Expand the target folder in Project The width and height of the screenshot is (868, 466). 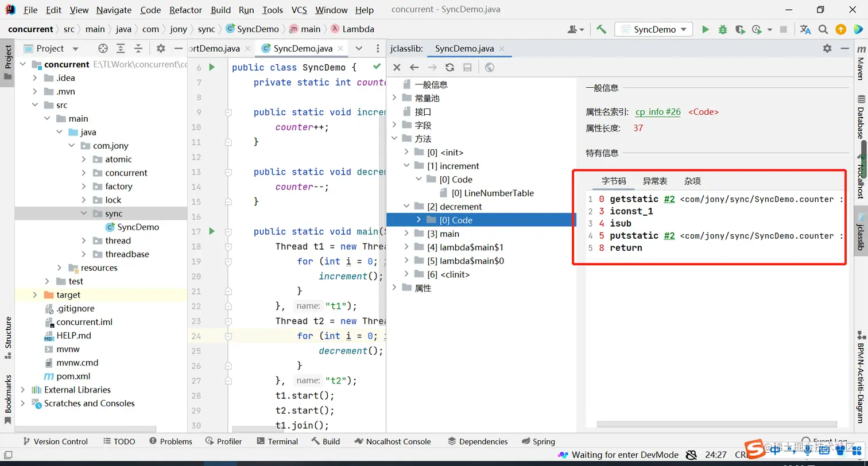coord(34,295)
